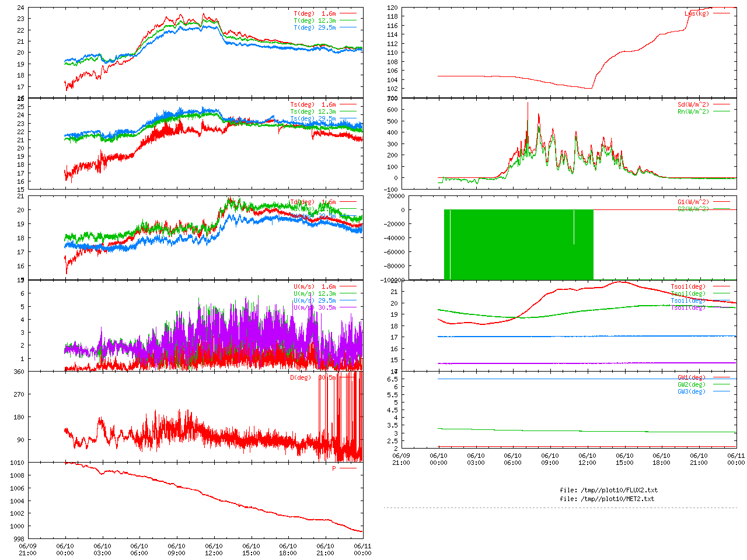Click the 'file: /tmp//plot10/MET2.txt' text

[x=607, y=499]
